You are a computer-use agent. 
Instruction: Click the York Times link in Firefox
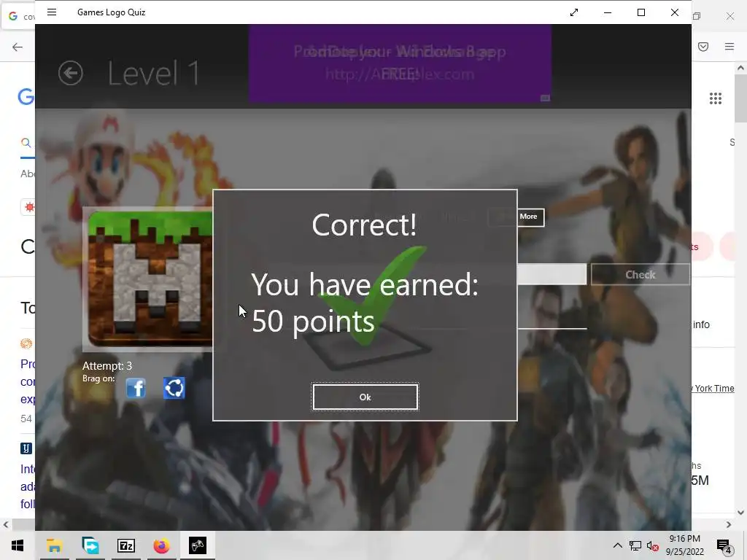click(x=713, y=388)
